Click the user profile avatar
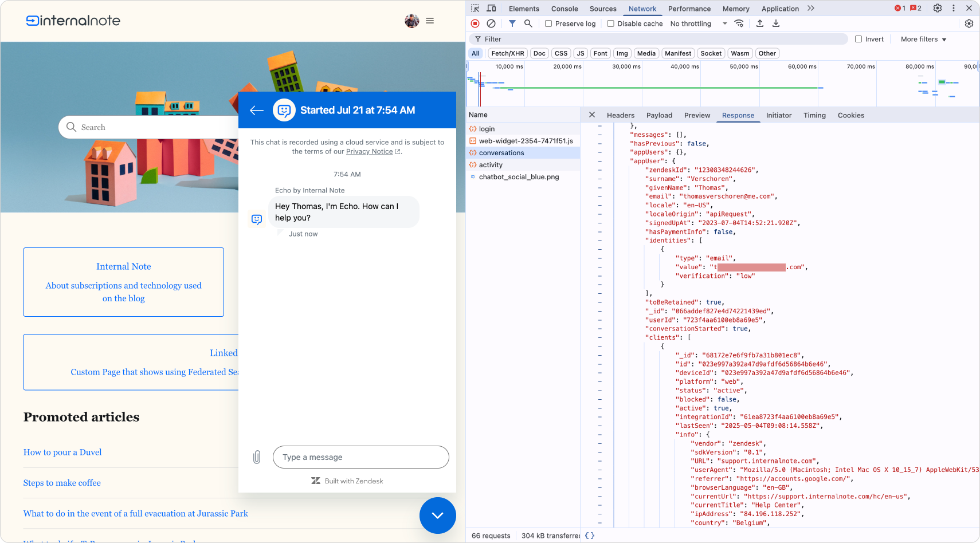The width and height of the screenshot is (980, 543). [x=412, y=21]
